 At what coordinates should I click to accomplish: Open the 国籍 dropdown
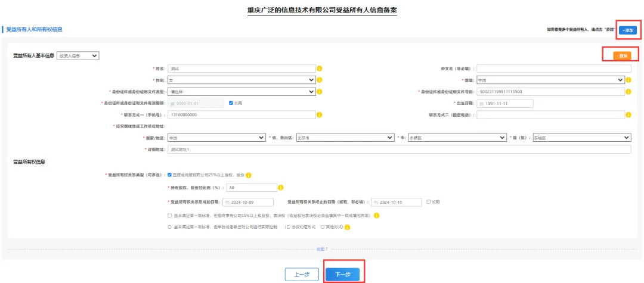(550, 80)
